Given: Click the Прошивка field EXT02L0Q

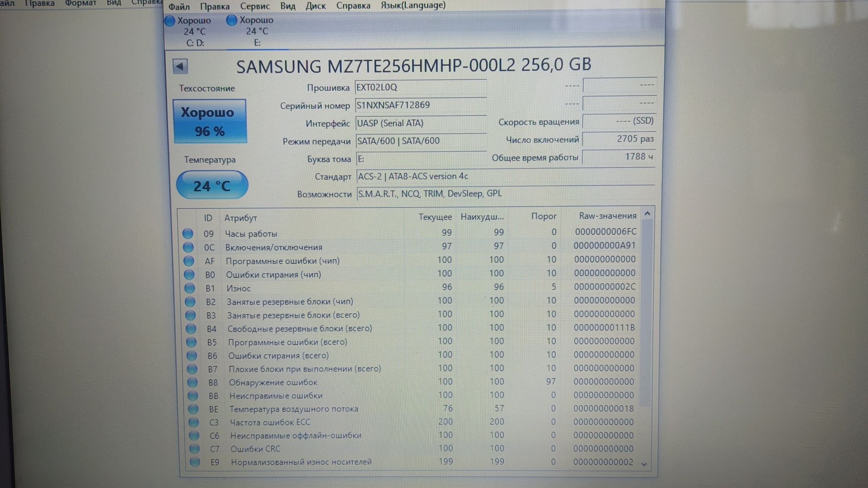Looking at the screenshot, I should click(421, 87).
